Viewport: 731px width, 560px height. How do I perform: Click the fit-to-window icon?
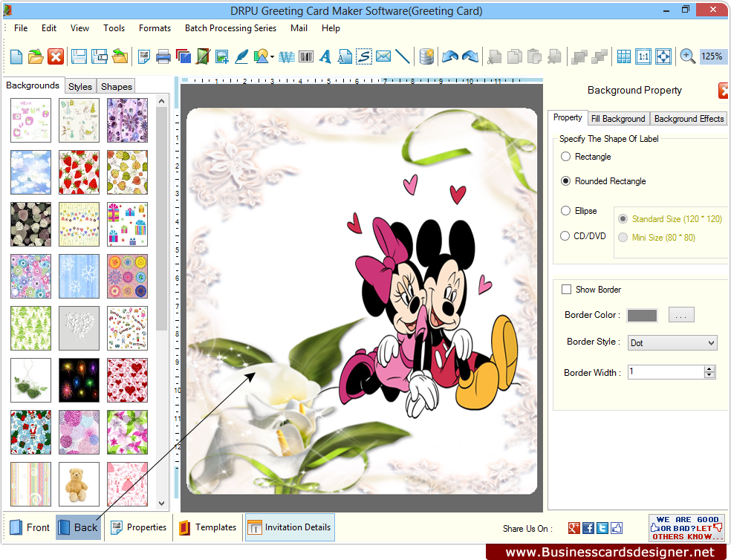(x=663, y=57)
